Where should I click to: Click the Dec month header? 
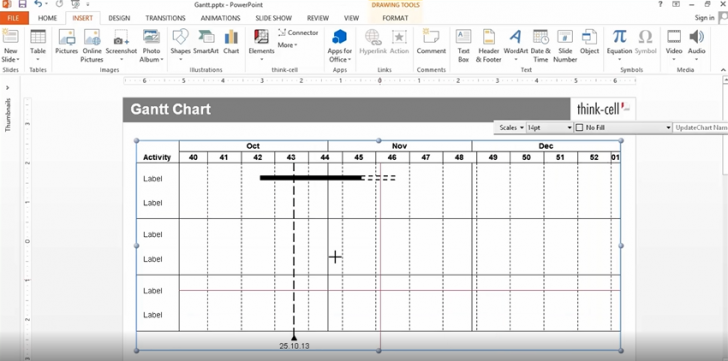546,146
